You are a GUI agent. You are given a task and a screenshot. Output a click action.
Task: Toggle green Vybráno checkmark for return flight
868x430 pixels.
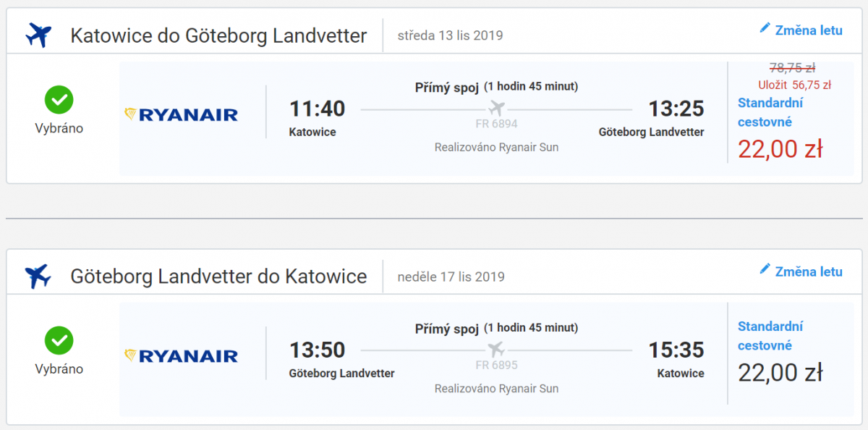tap(59, 340)
